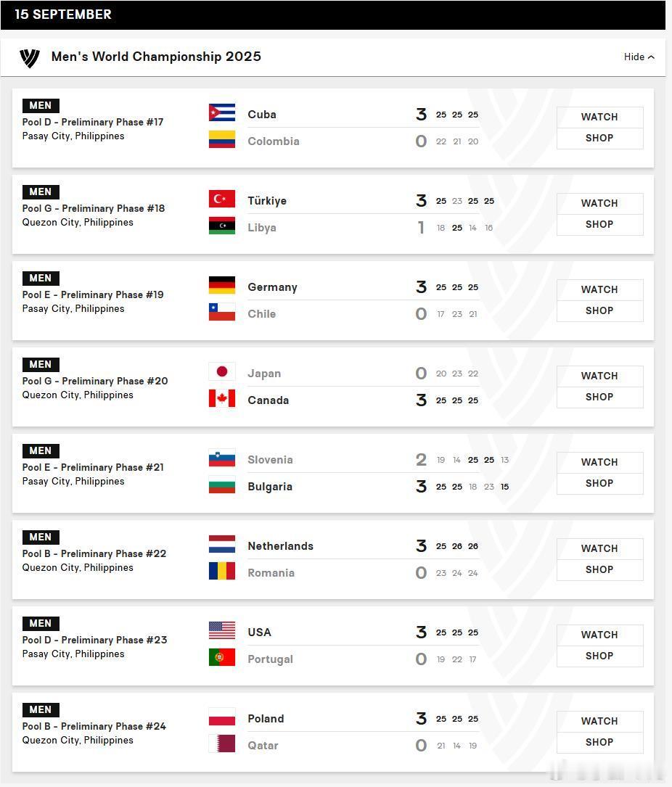Click the Volleyball World logo icon
The width and height of the screenshot is (672, 787).
[x=29, y=57]
